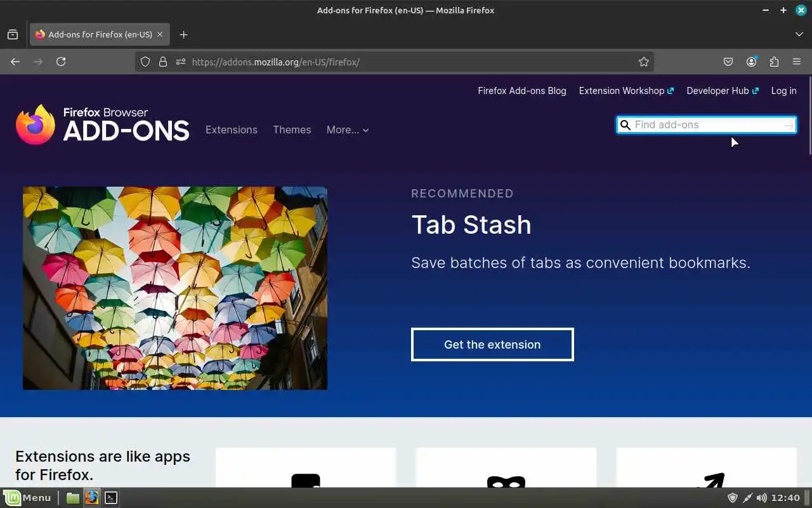Screen dimensions: 812x508
Task: Open the tracking protection shield icon
Action: click(x=145, y=62)
